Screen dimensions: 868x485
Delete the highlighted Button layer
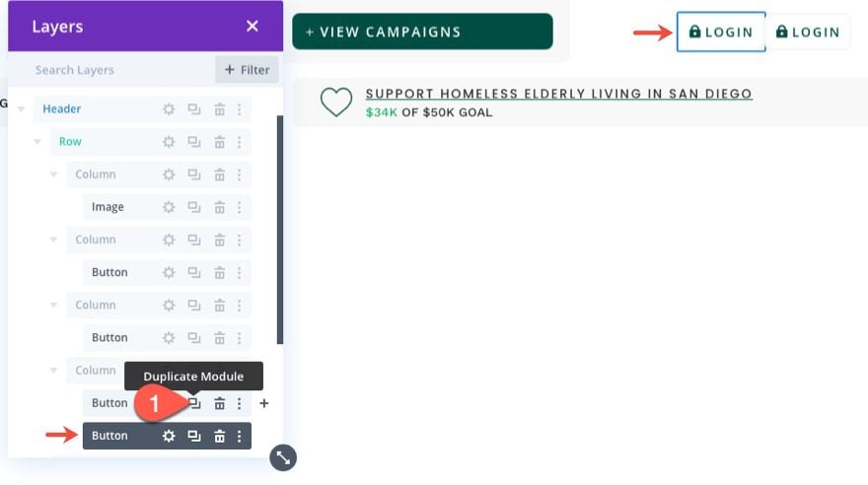point(219,436)
